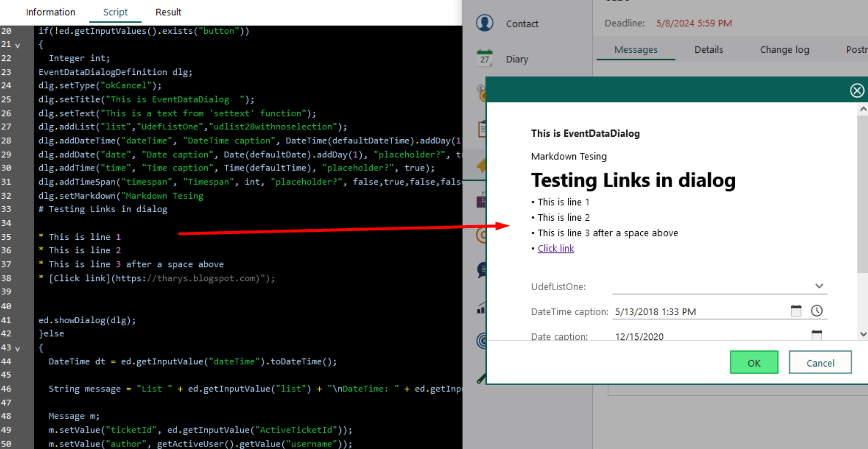View the Change log tab
Screen dimensions: 868x449
click(x=785, y=50)
